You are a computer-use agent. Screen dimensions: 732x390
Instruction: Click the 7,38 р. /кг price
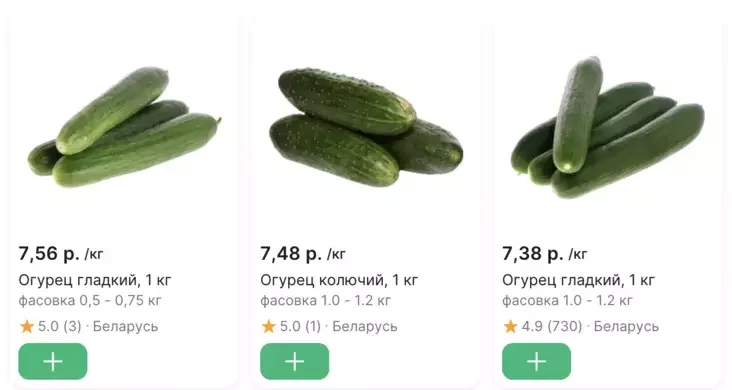coord(545,254)
